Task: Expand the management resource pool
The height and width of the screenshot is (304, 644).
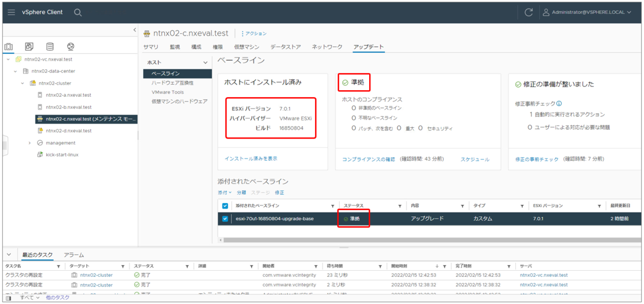Action: click(30, 143)
